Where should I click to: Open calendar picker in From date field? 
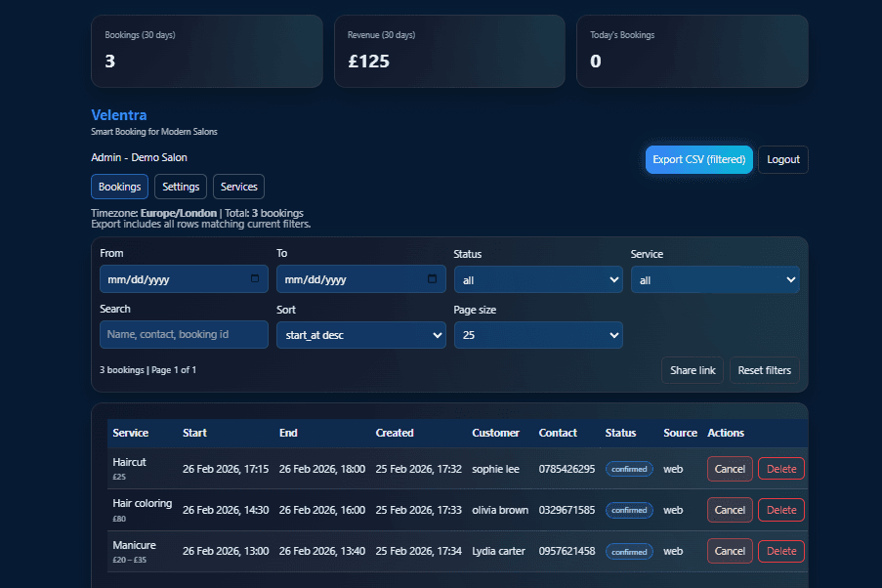tap(255, 279)
